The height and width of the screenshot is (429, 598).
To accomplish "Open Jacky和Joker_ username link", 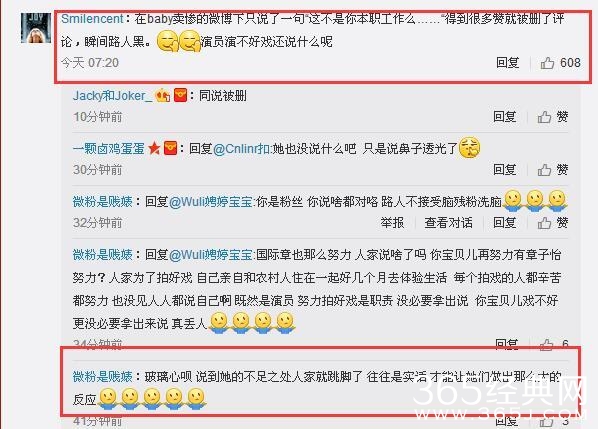I will click(112, 95).
